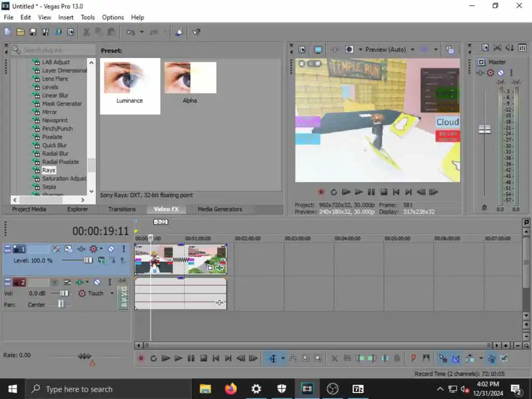Viewport: 532px width, 399px height.
Task: Click the Downmix Output icon in mixer
Action: point(497,48)
